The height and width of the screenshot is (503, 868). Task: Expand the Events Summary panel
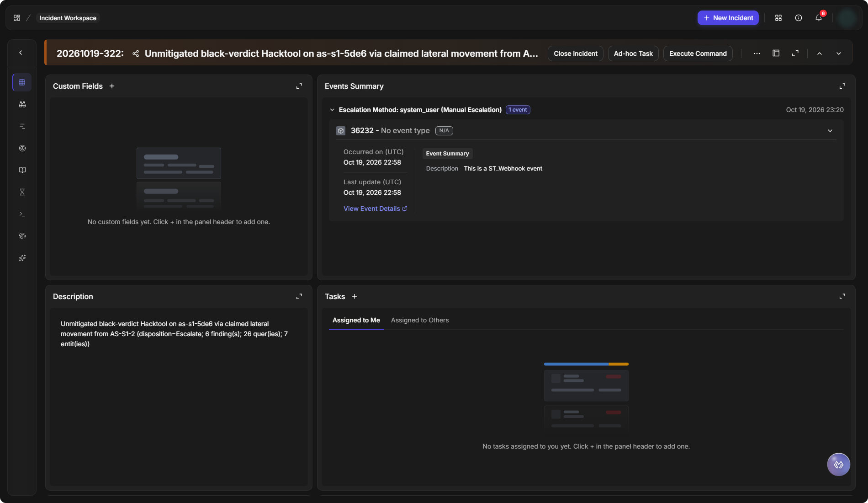(x=842, y=86)
